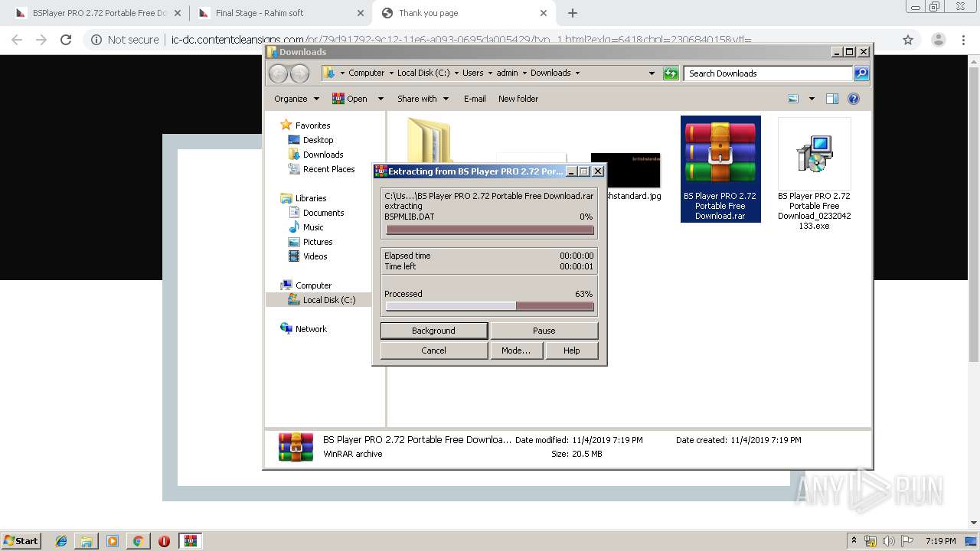
Task: Open Windows Explorer taskbar icon
Action: pyautogui.click(x=87, y=541)
